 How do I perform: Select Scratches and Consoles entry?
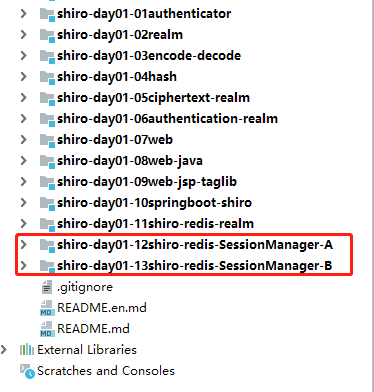tap(106, 371)
